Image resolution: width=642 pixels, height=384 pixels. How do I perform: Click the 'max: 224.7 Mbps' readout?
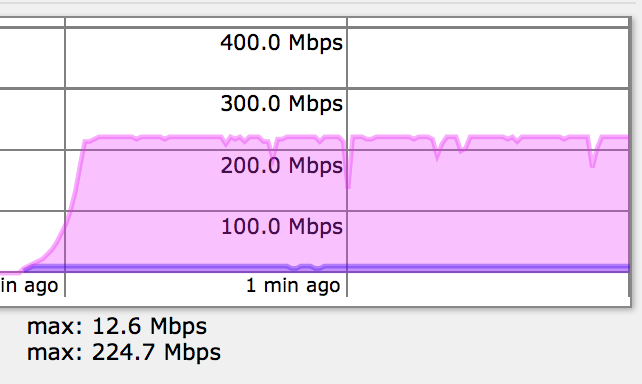click(124, 352)
